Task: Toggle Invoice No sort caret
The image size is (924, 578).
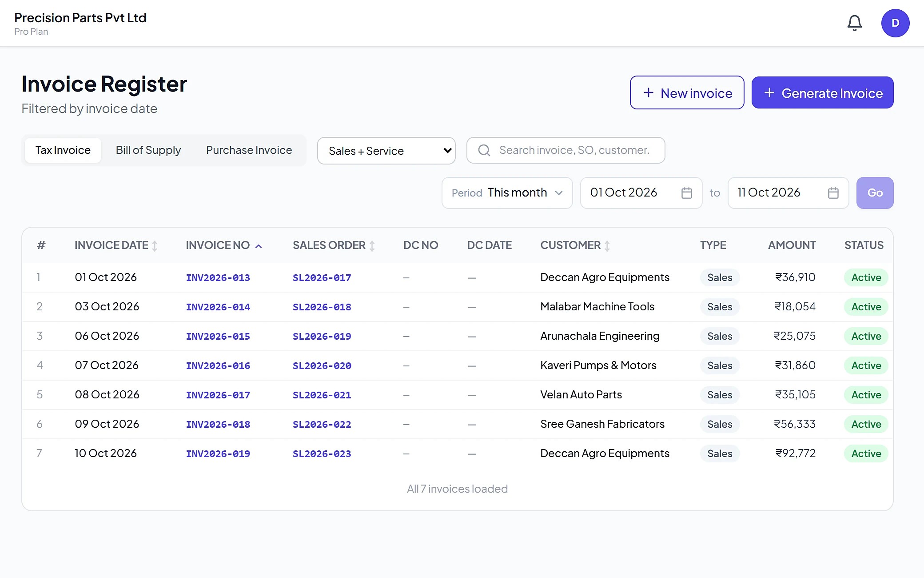Action: tap(259, 246)
